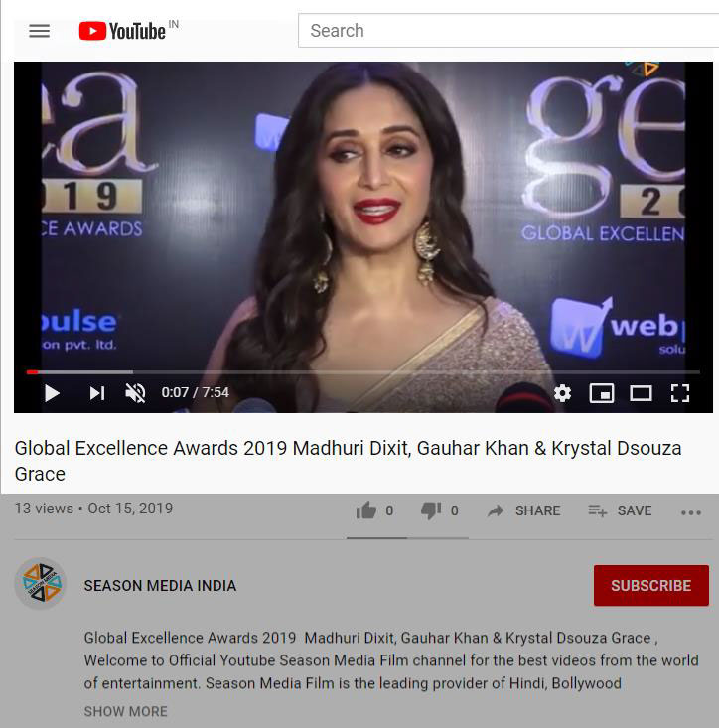
Task: Dislike the video with thumbs down
Action: click(431, 510)
